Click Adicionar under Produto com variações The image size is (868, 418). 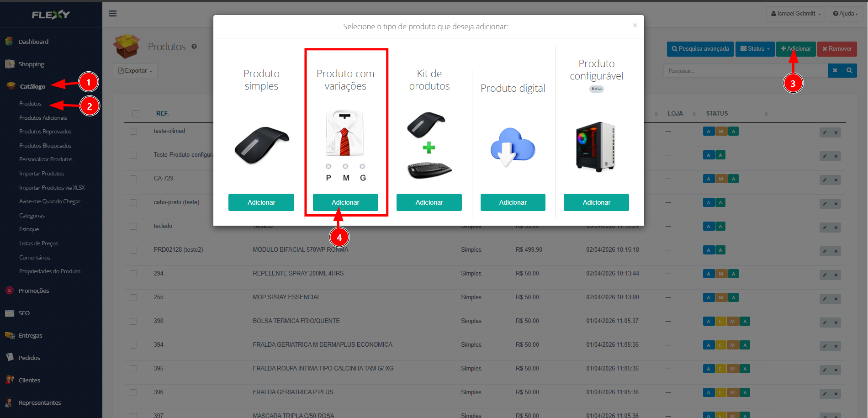click(345, 202)
